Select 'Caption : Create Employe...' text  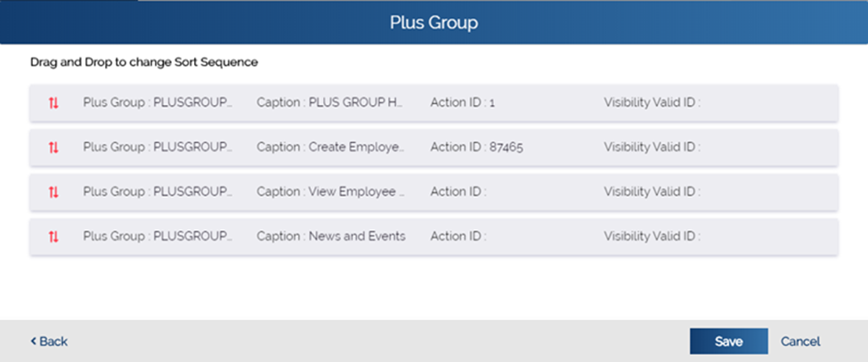pos(330,147)
